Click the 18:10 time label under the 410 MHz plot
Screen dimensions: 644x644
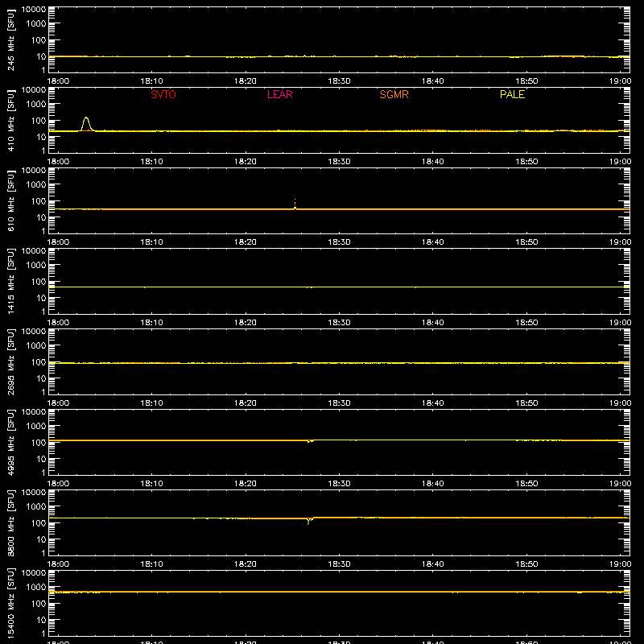pos(152,162)
